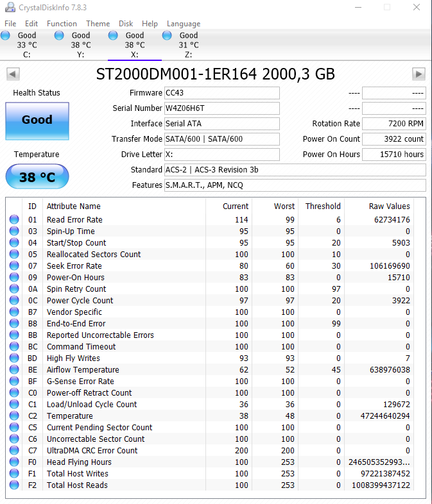Select the Z: drive status orb
Screen dimensions: 432x504
[167, 35]
